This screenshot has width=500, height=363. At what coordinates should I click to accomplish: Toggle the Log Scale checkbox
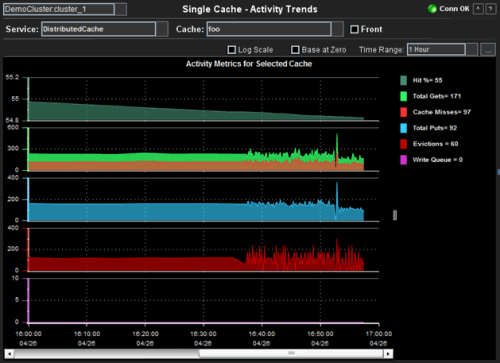click(231, 50)
